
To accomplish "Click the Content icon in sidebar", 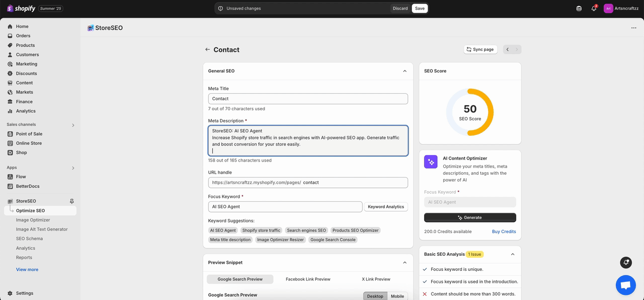I will tap(10, 83).
